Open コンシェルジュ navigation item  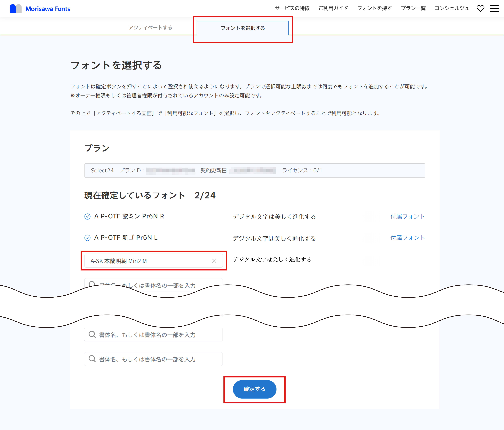(x=452, y=8)
